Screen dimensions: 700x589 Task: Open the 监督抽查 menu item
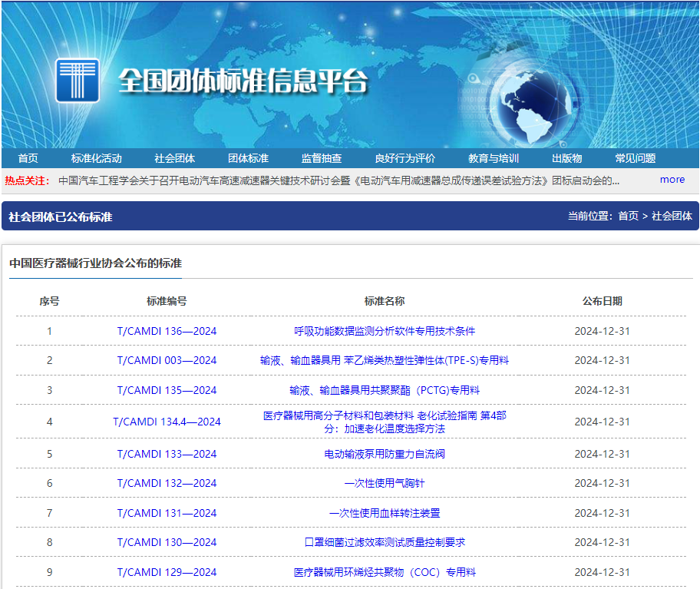322,158
